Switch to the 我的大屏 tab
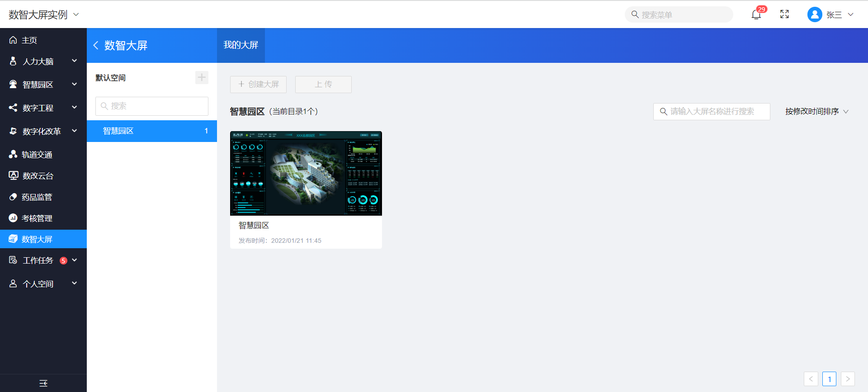The height and width of the screenshot is (392, 868). coord(241,45)
